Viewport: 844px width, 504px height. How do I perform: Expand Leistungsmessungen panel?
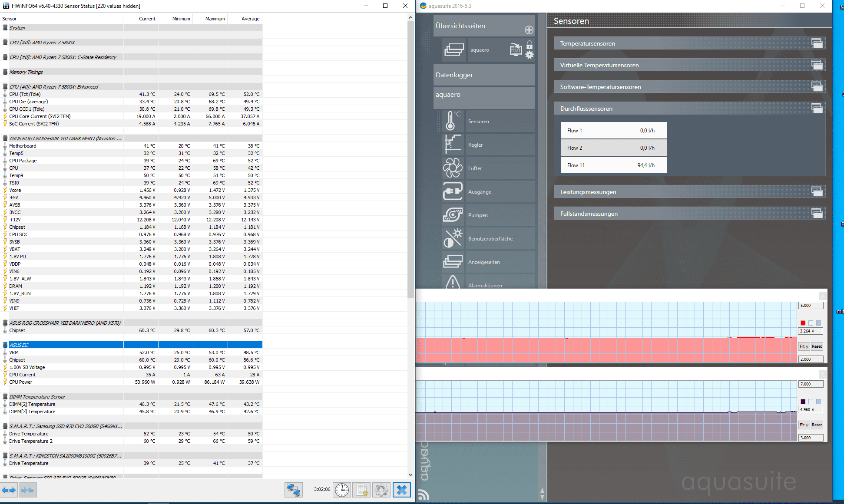817,191
